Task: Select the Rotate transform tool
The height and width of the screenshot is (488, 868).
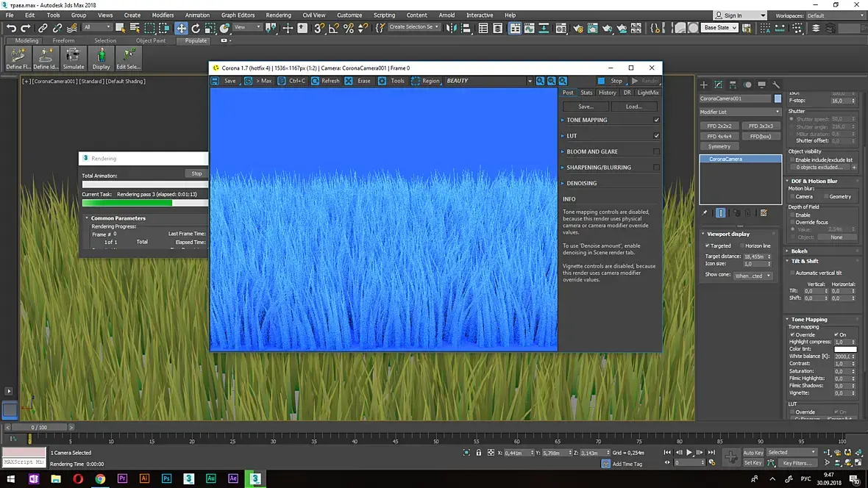Action: click(x=196, y=28)
